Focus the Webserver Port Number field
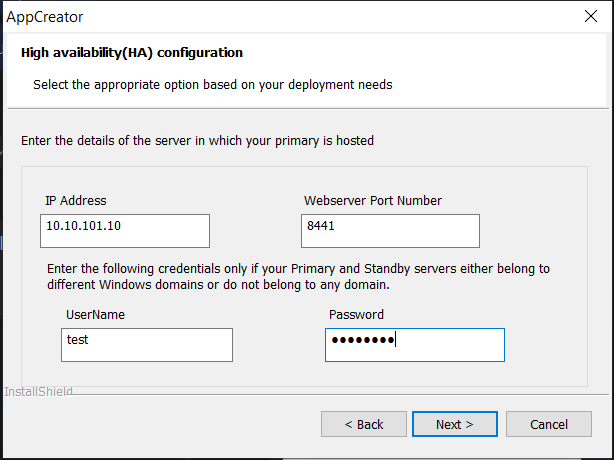 coord(390,230)
